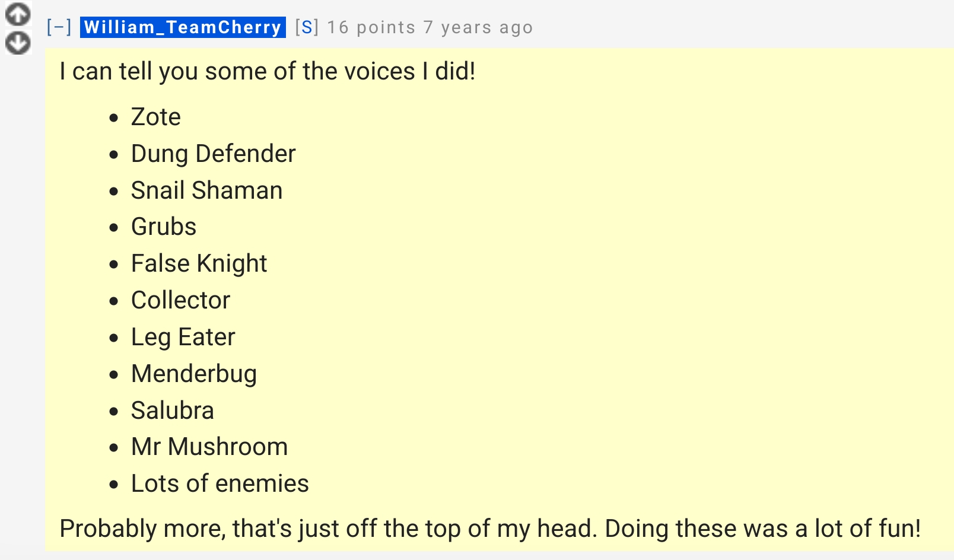Upvote William_TeamCherry's comment
Image resolution: width=954 pixels, height=560 pixels.
tap(18, 14)
